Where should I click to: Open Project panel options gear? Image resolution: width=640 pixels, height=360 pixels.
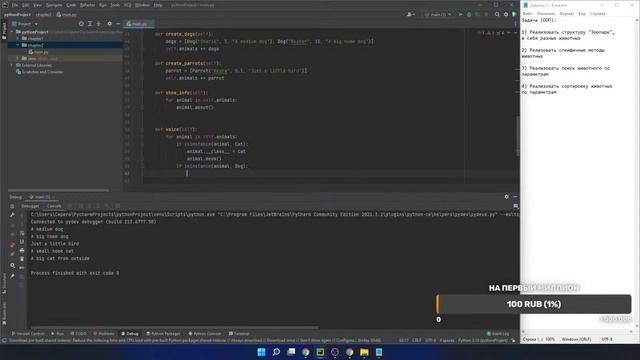click(109, 24)
